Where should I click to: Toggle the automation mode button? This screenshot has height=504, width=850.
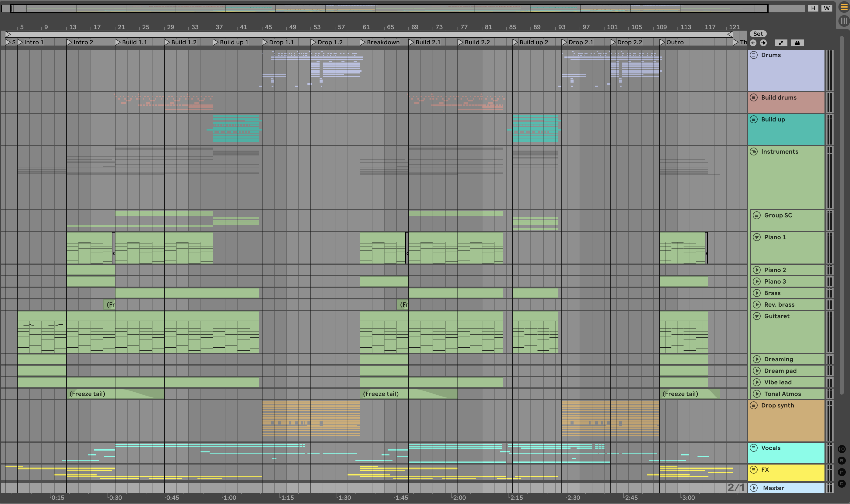point(781,43)
